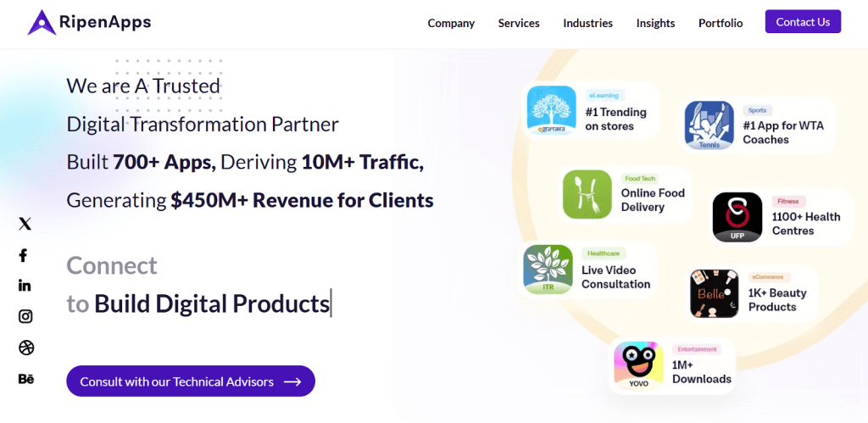The width and height of the screenshot is (868, 423).
Task: Open the Facebook social icon
Action: tap(24, 255)
